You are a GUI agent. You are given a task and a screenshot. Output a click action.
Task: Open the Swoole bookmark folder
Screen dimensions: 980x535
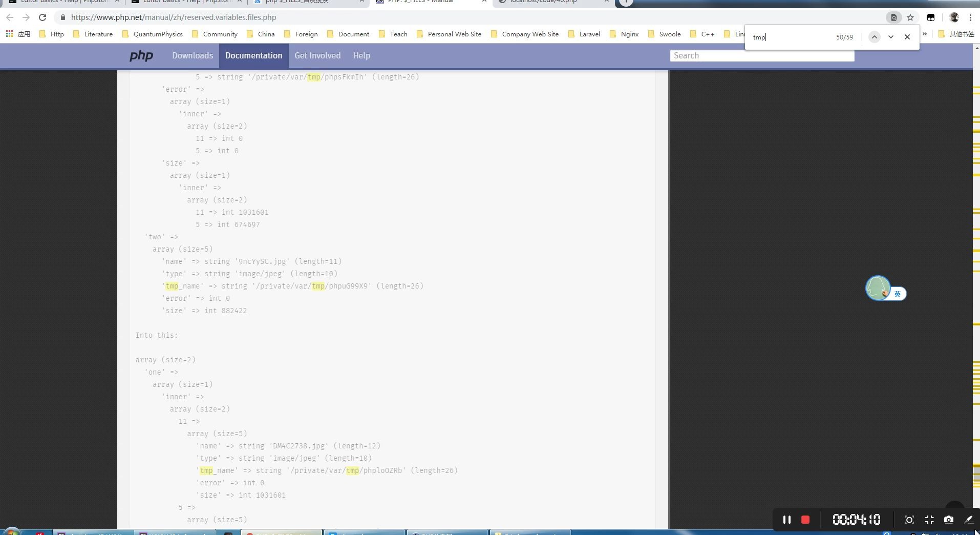click(665, 34)
